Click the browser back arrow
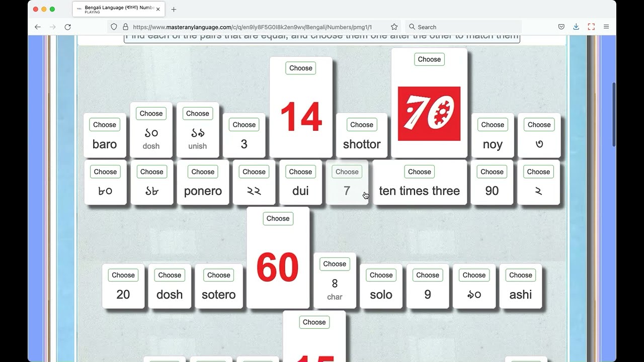 pos(38,27)
